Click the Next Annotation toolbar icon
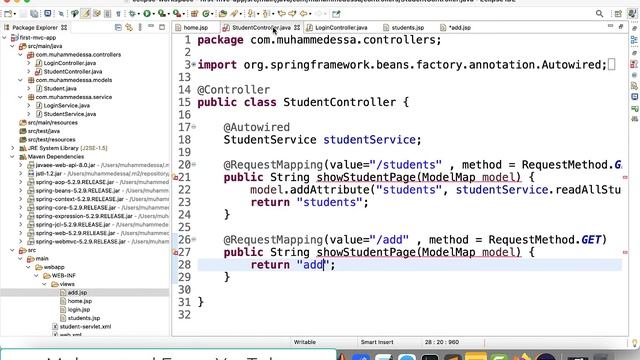 pos(251,14)
